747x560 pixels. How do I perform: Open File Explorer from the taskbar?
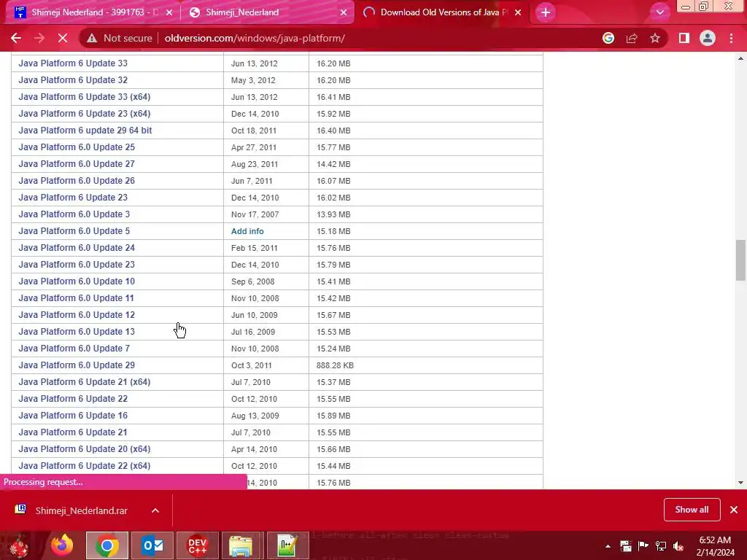pos(241,545)
